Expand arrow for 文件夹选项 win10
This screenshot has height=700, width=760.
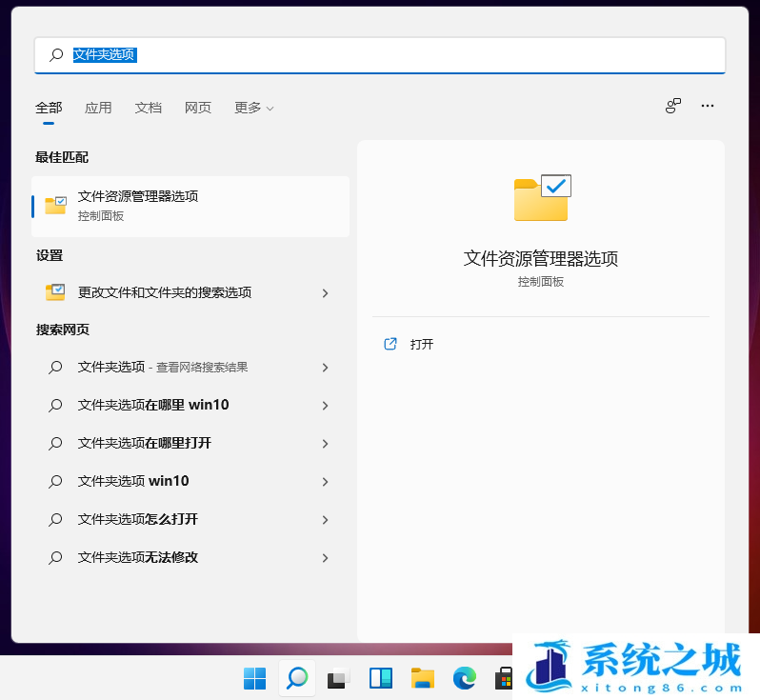[325, 482]
